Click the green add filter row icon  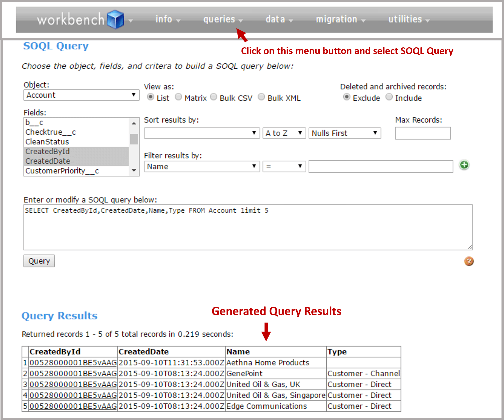click(464, 165)
